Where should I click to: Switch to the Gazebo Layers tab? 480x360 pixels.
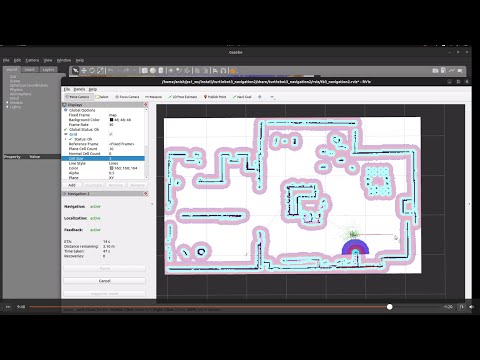(48, 70)
